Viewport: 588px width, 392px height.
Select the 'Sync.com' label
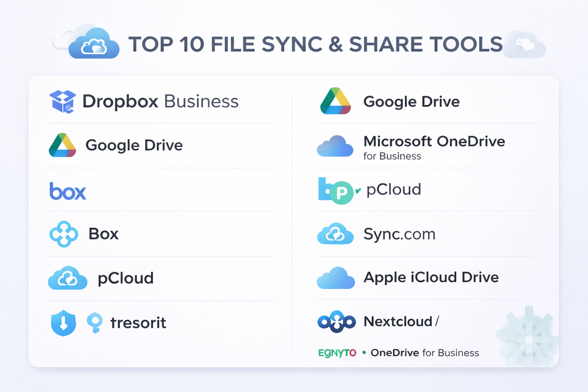coord(399,234)
